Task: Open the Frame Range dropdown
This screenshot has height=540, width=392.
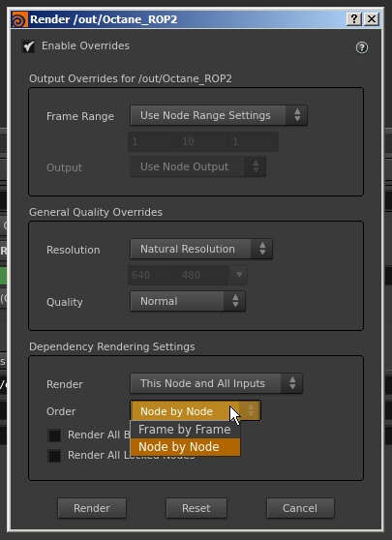Action: [x=219, y=115]
